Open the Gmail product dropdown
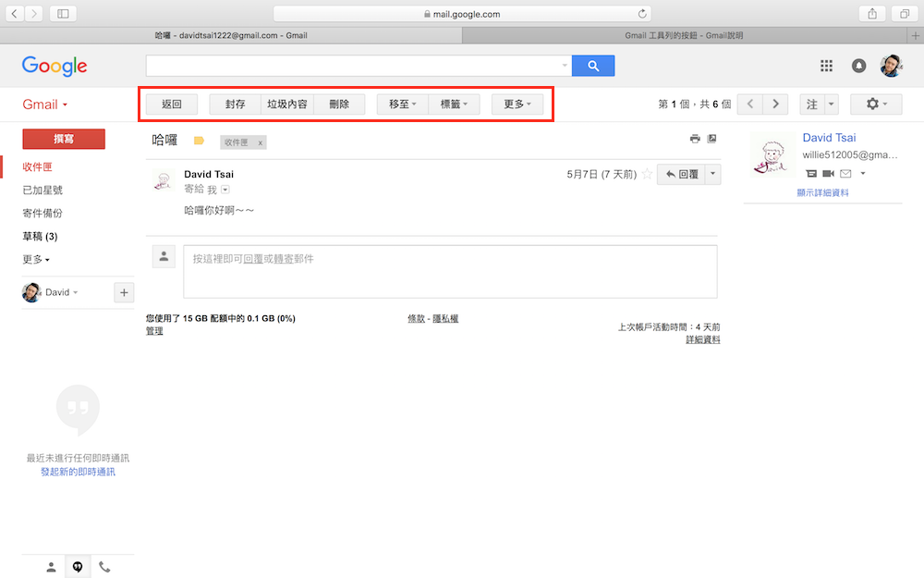This screenshot has width=924, height=578. point(44,105)
